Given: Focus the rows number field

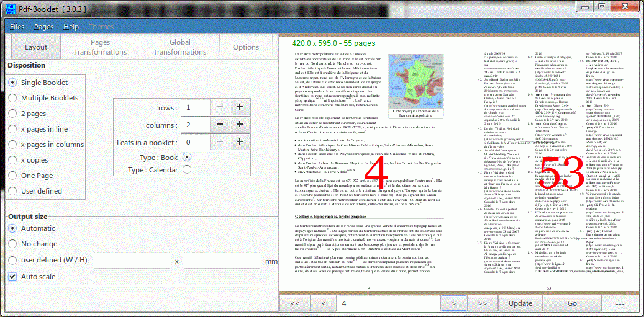Looking at the screenshot, I should click(x=196, y=107).
